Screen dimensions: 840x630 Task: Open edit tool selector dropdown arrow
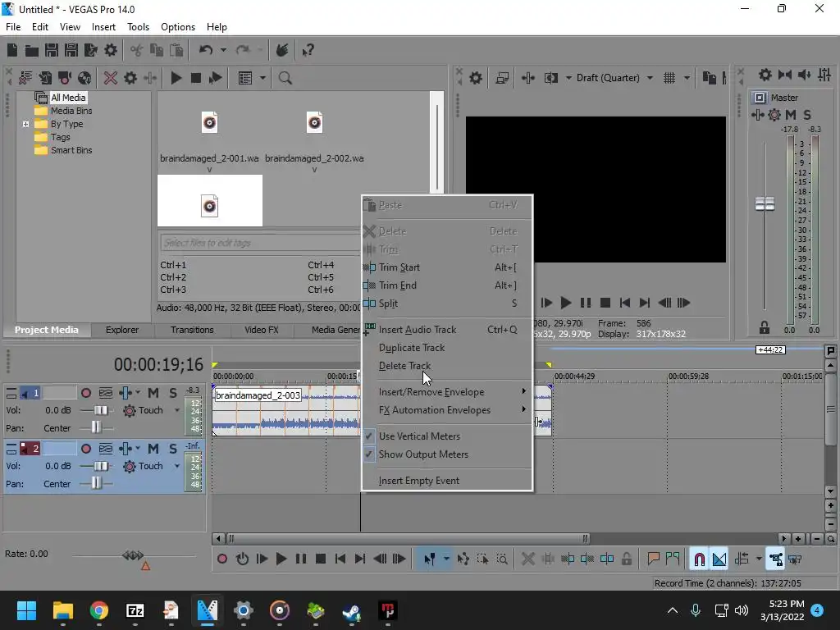click(446, 559)
